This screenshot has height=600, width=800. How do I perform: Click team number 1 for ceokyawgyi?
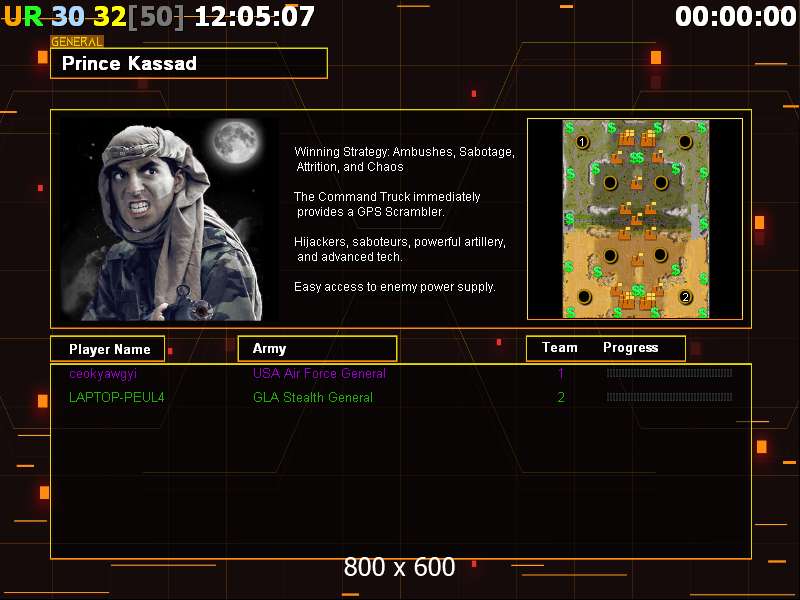click(x=561, y=374)
